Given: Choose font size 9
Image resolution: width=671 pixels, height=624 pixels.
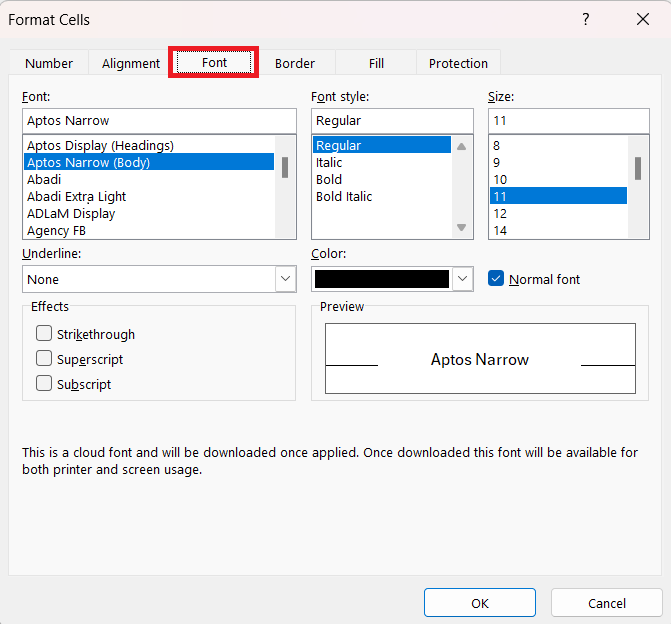Looking at the screenshot, I should pos(558,163).
